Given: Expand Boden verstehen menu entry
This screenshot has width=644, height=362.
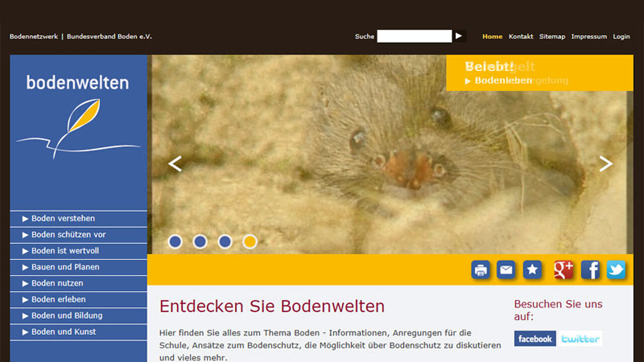Looking at the screenshot, I should pyautogui.click(x=78, y=219).
